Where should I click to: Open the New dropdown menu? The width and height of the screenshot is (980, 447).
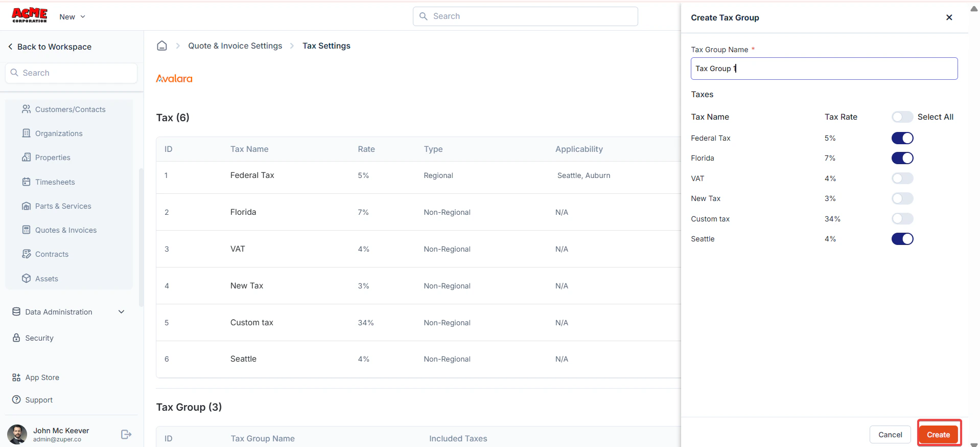(72, 17)
